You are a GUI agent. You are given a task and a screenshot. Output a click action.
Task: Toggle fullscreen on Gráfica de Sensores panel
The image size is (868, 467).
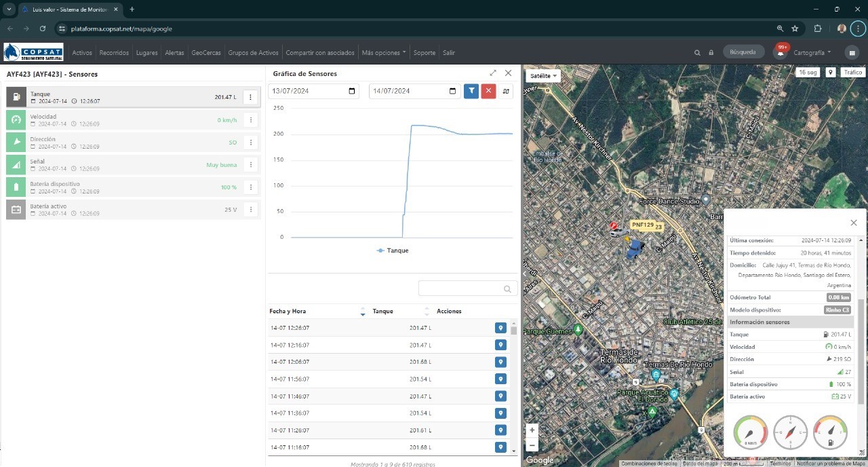(493, 73)
